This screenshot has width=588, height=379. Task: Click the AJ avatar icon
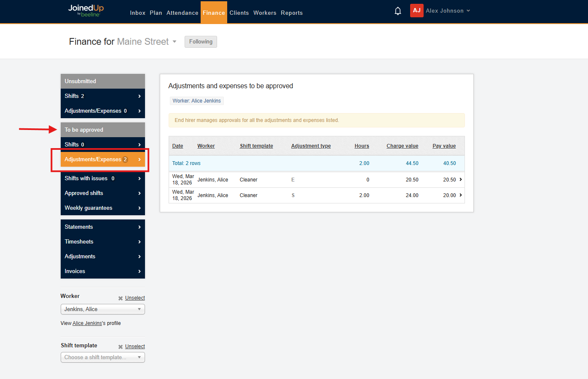click(416, 11)
